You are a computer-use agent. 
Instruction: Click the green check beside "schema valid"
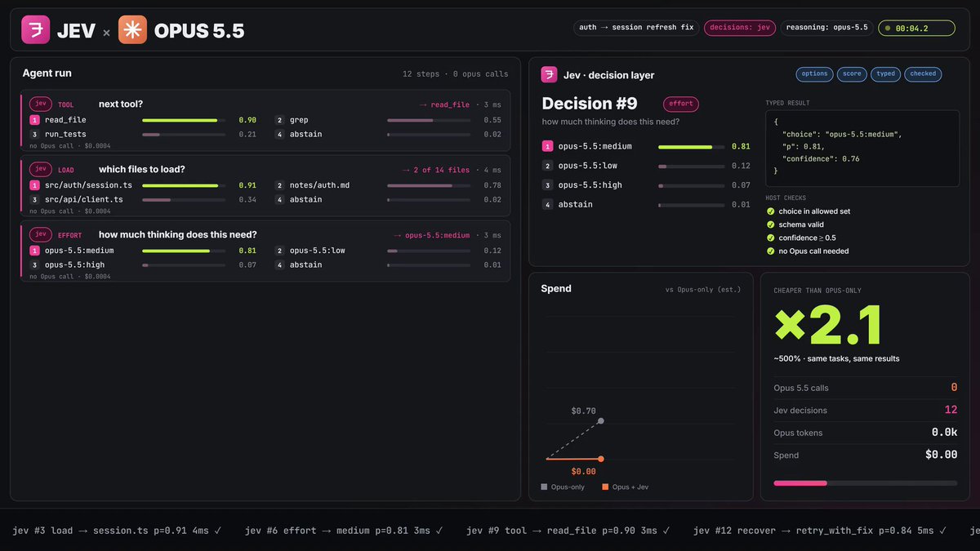pyautogui.click(x=771, y=224)
